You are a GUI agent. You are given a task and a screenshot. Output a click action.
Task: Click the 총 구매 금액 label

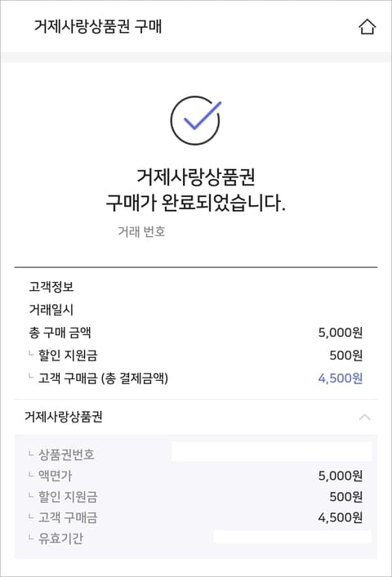coord(60,333)
